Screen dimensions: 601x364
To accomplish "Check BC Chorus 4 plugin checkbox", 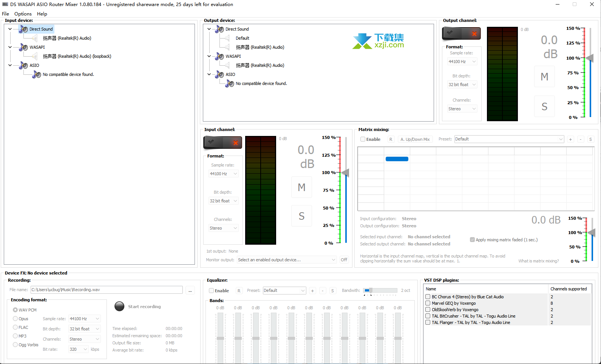I will pos(428,297).
